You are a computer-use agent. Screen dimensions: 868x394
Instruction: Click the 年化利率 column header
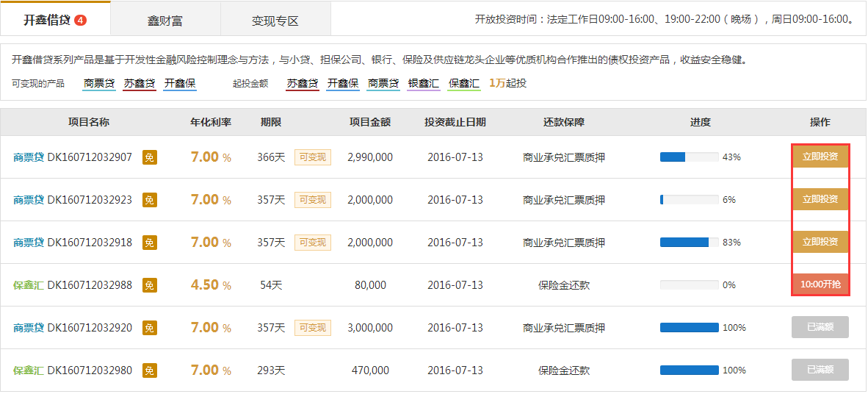[x=211, y=122]
